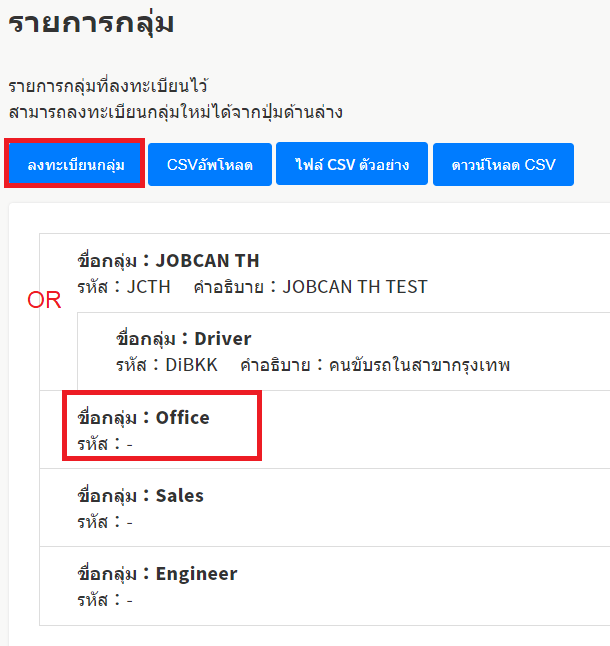610x646 pixels.
Task: Click the คนขับรถในสาขากรุงเทพ description text
Action: [416, 365]
